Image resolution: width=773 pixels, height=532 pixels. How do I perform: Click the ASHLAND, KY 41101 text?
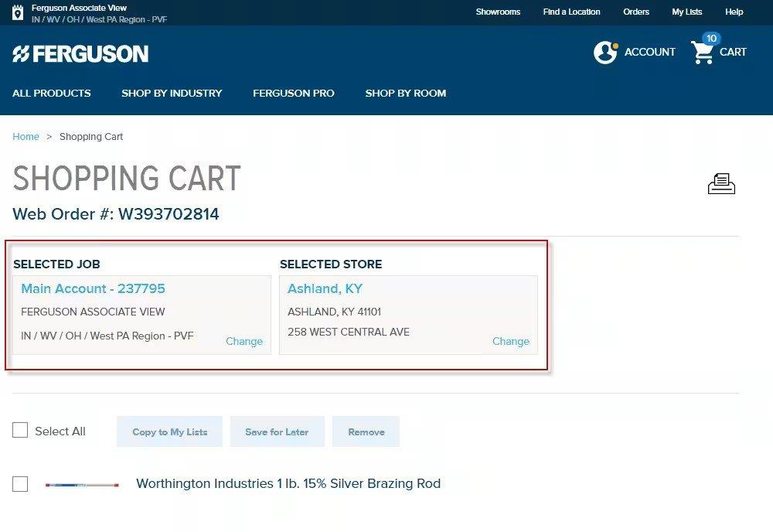334,312
